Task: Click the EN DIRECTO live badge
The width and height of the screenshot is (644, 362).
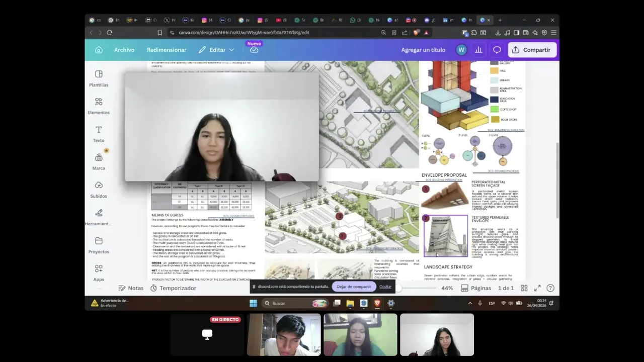Action: pyautogui.click(x=225, y=319)
